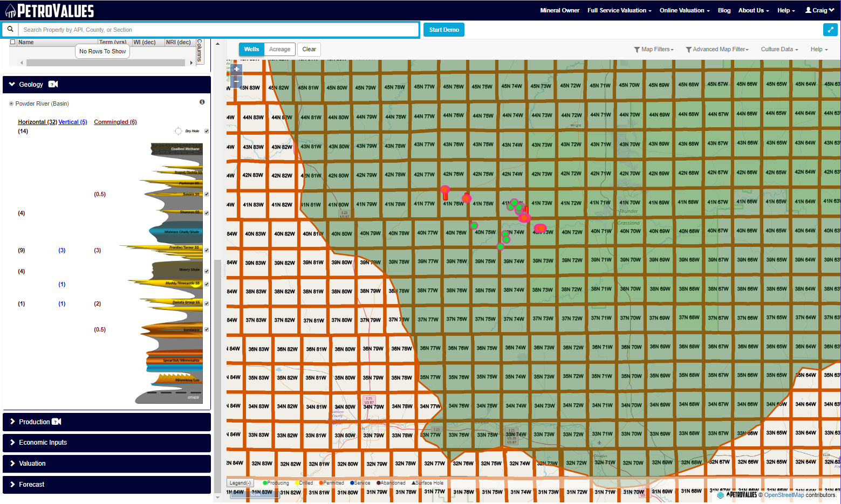
Task: Open the Geology help video icon
Action: click(53, 84)
